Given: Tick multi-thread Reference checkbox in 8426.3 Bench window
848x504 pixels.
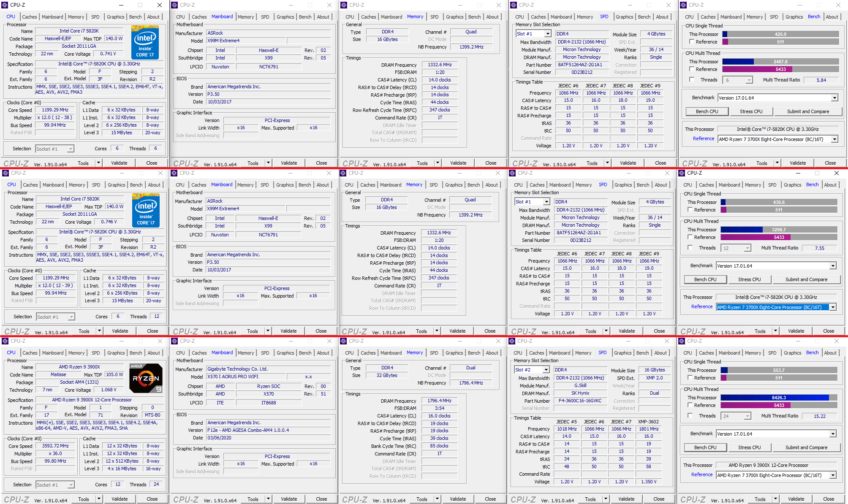Looking at the screenshot, I should tap(690, 405).
